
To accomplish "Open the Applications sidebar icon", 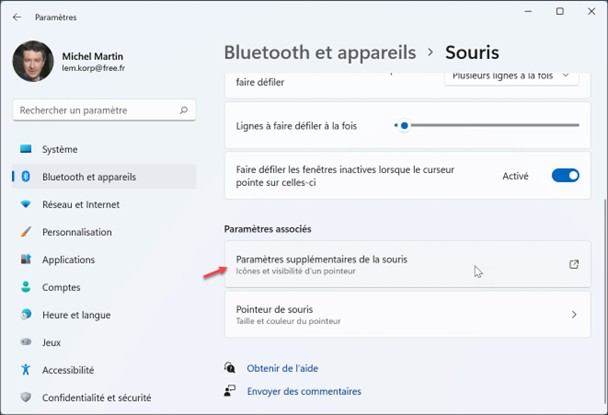I will (26, 260).
